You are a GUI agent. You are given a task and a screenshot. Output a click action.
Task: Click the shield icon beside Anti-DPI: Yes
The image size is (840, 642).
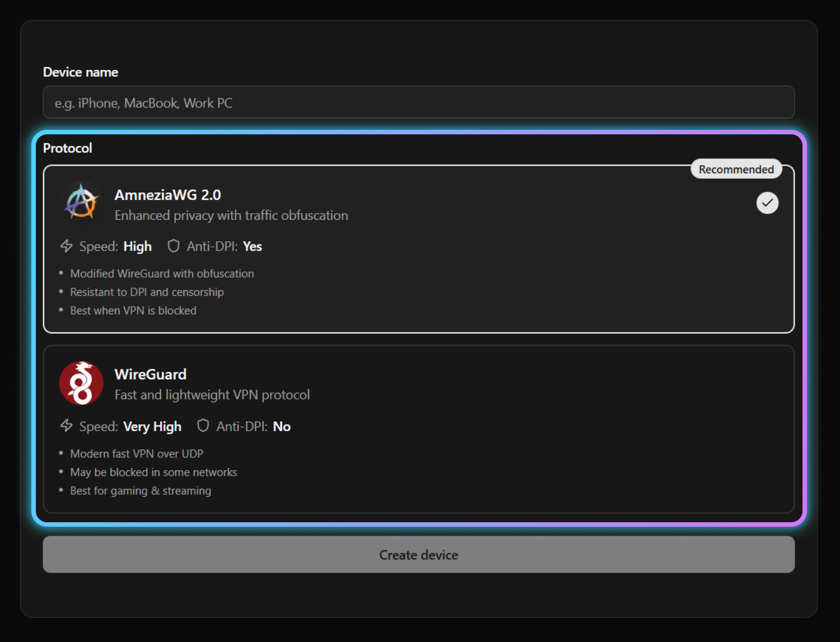tap(174, 246)
